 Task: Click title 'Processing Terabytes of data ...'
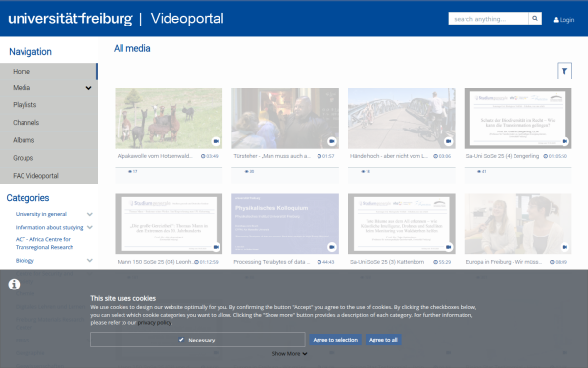tap(271, 262)
